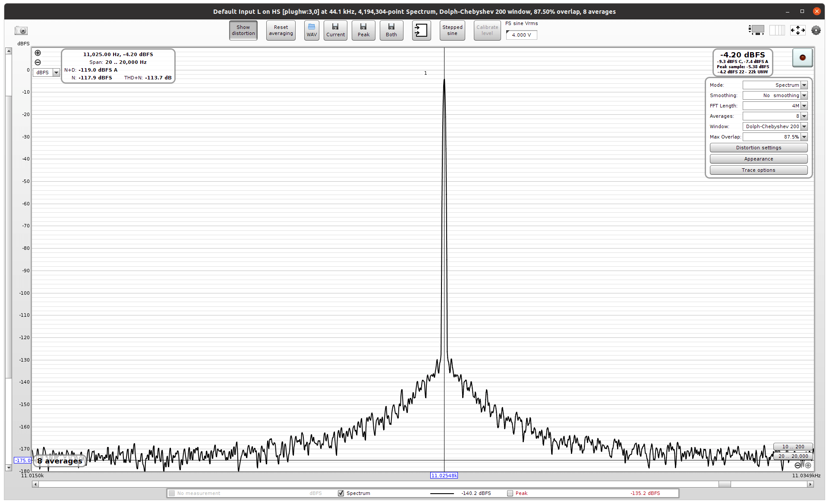This screenshot has width=829, height=504.
Task: Open Distortion settings
Action: pos(759,148)
